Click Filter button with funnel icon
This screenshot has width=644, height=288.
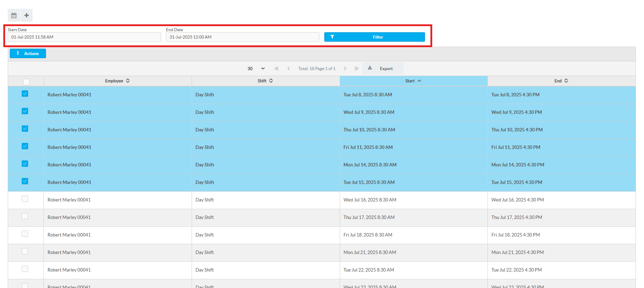click(x=374, y=37)
